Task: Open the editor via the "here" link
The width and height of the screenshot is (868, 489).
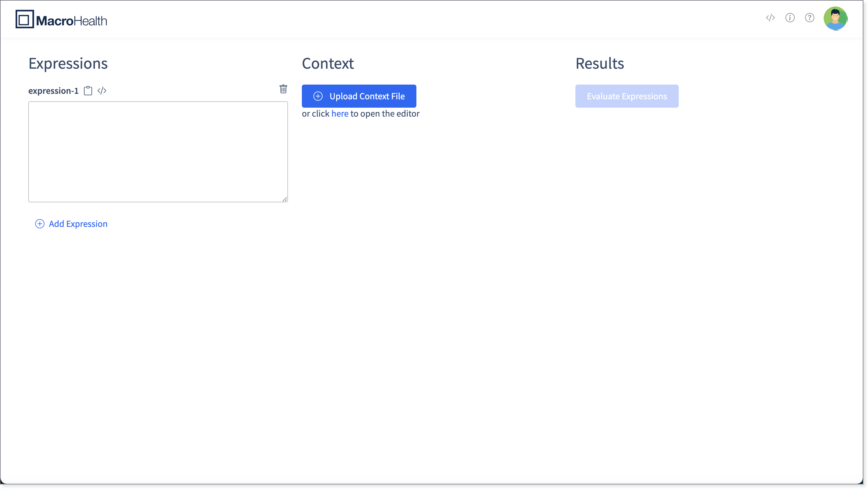Action: click(340, 113)
